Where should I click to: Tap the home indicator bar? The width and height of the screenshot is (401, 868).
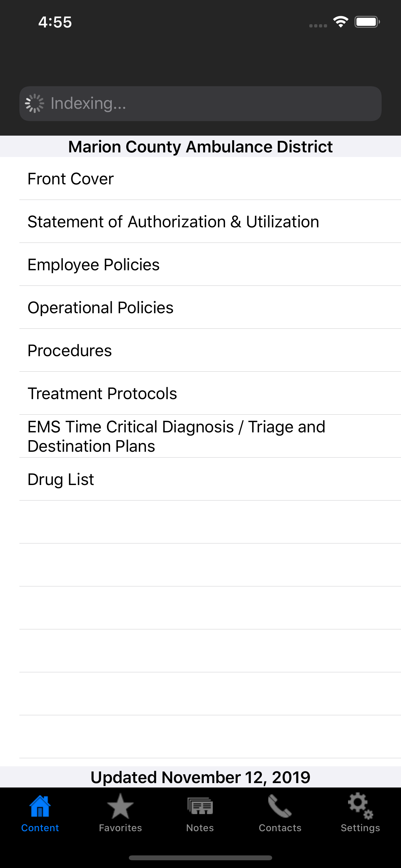click(x=200, y=858)
